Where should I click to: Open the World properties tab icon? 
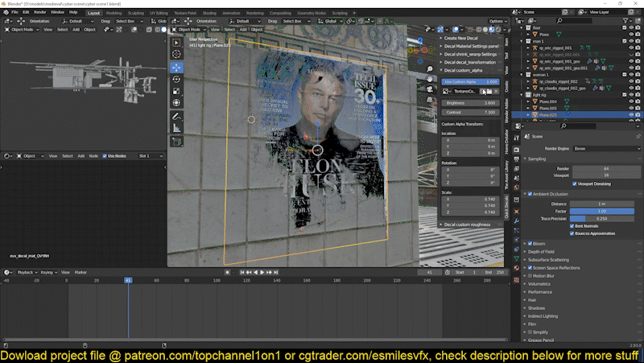point(516,188)
